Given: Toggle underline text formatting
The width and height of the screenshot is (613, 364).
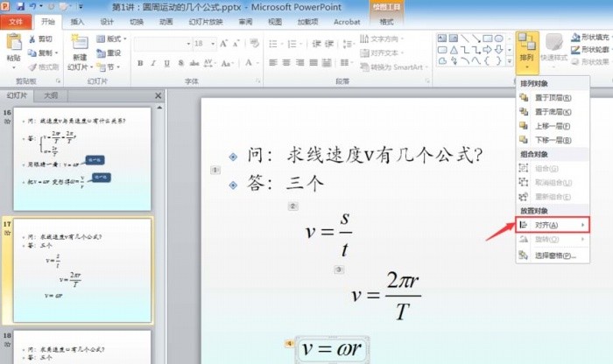Looking at the screenshot, I should (x=167, y=63).
